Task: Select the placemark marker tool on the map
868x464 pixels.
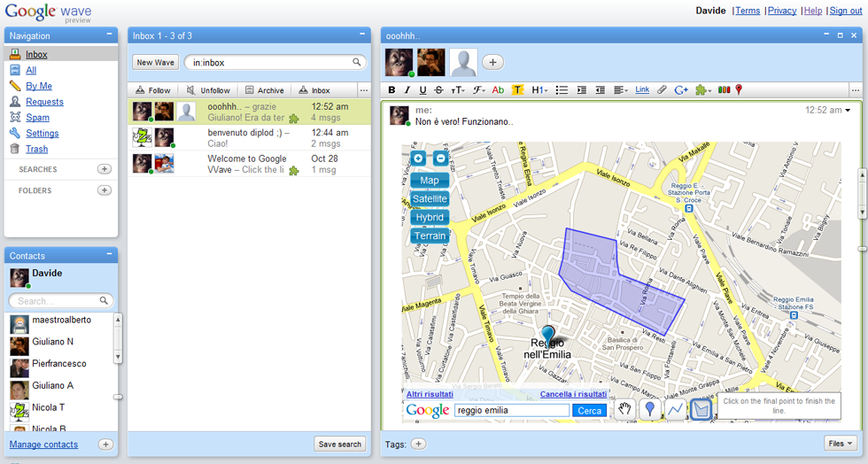Action: (650, 409)
